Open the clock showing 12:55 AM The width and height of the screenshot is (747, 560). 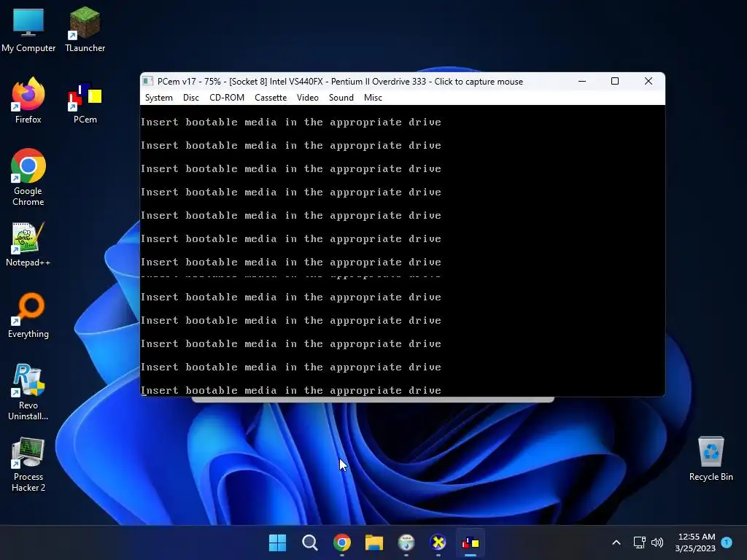click(695, 542)
